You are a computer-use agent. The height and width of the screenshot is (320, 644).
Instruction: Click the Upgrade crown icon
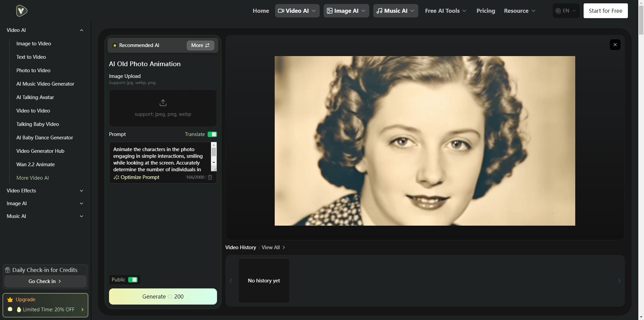tap(10, 300)
